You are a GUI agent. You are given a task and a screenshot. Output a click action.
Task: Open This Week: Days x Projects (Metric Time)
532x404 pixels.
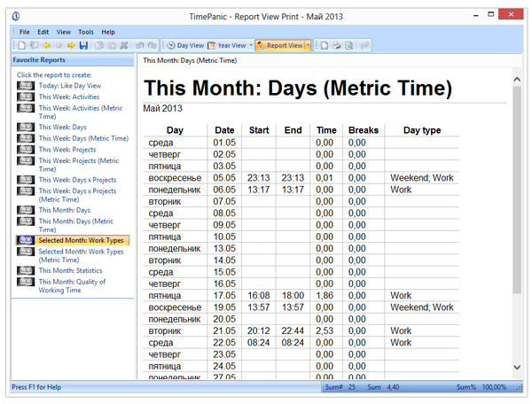(x=77, y=195)
